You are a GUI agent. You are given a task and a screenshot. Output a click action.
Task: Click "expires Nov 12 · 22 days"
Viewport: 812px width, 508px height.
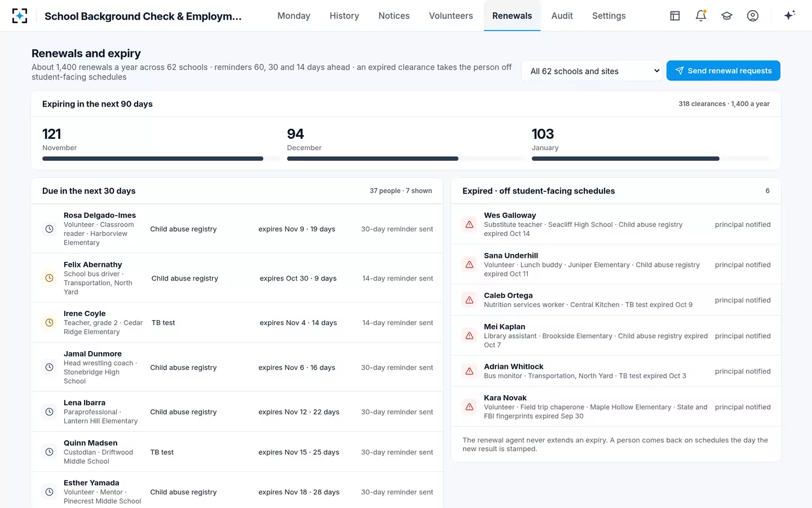299,412
